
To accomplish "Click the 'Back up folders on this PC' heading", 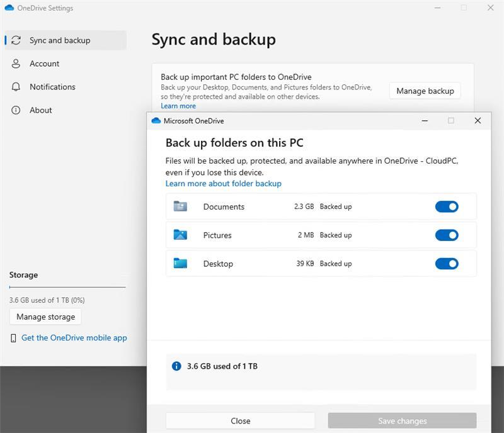I will pos(234,143).
